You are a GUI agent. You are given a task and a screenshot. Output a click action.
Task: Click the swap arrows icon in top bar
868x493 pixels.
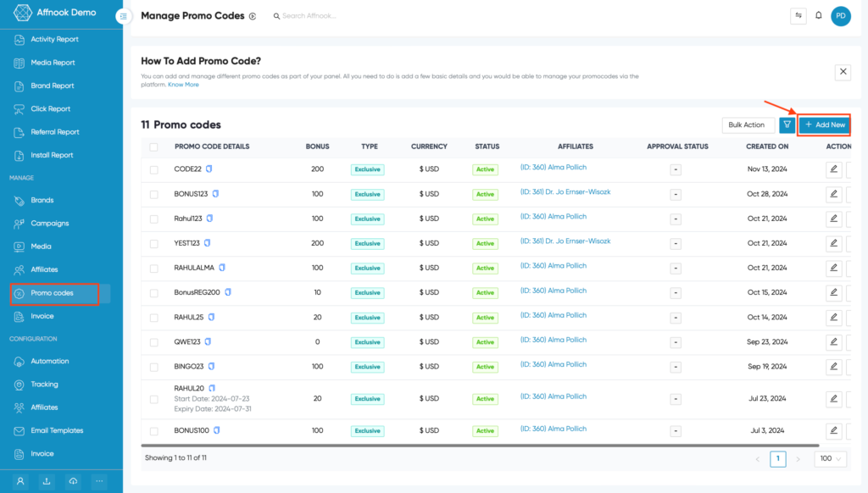coord(798,15)
